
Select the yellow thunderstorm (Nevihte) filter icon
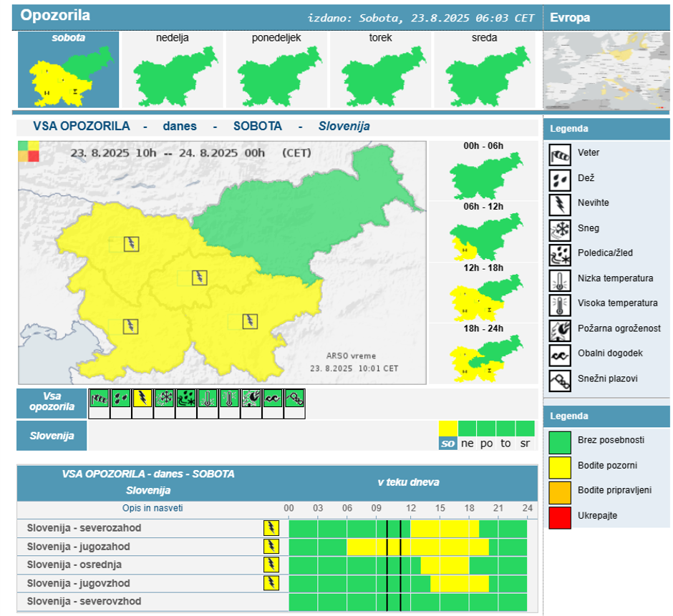click(x=142, y=399)
